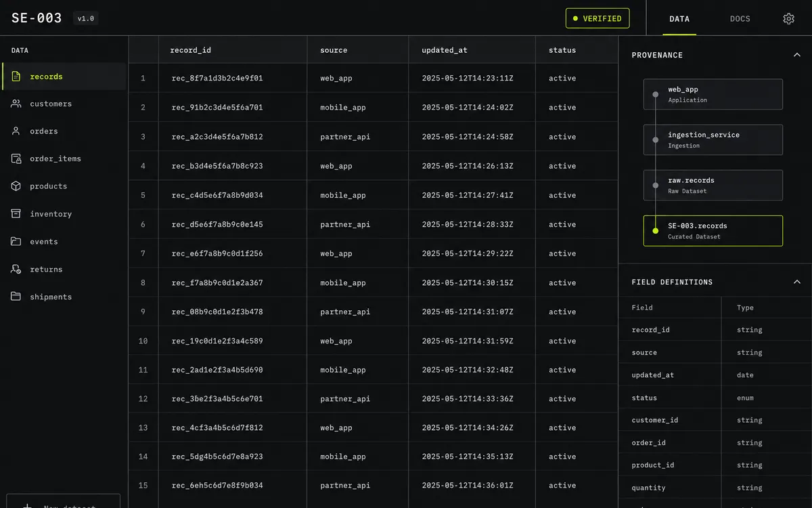This screenshot has height=508, width=812.
Task: Click cell rec_c4d5e6f7a8b9d034
Action: coord(217,195)
